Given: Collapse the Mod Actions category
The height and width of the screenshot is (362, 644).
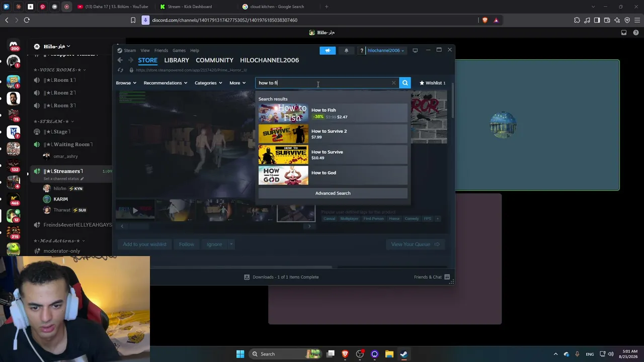Looking at the screenshot, I should click(59, 241).
